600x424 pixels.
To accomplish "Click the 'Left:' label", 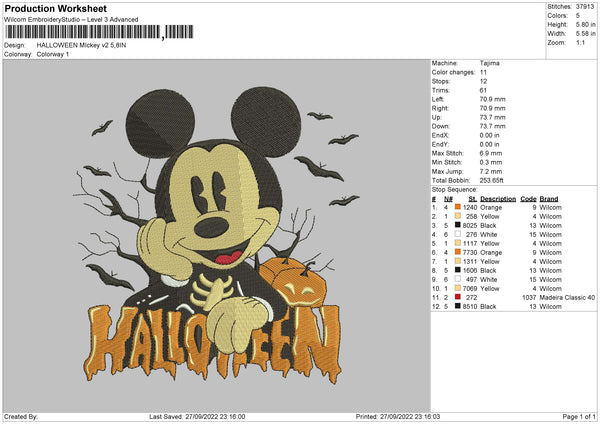I will coord(438,99).
